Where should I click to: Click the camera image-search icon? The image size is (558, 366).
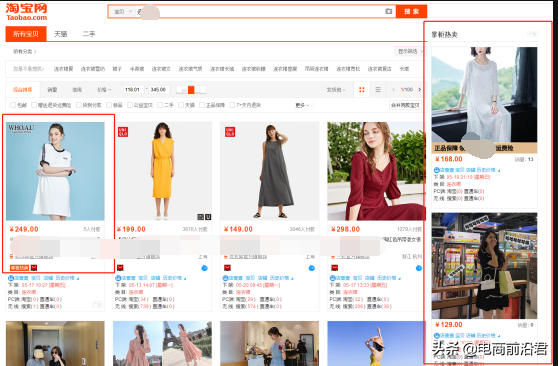(x=388, y=11)
